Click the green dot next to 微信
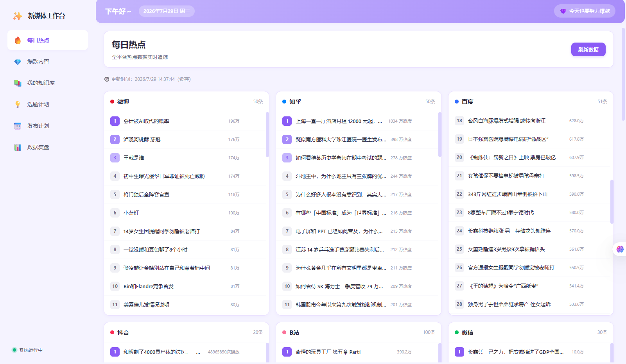This screenshot has height=364, width=626. [457, 332]
